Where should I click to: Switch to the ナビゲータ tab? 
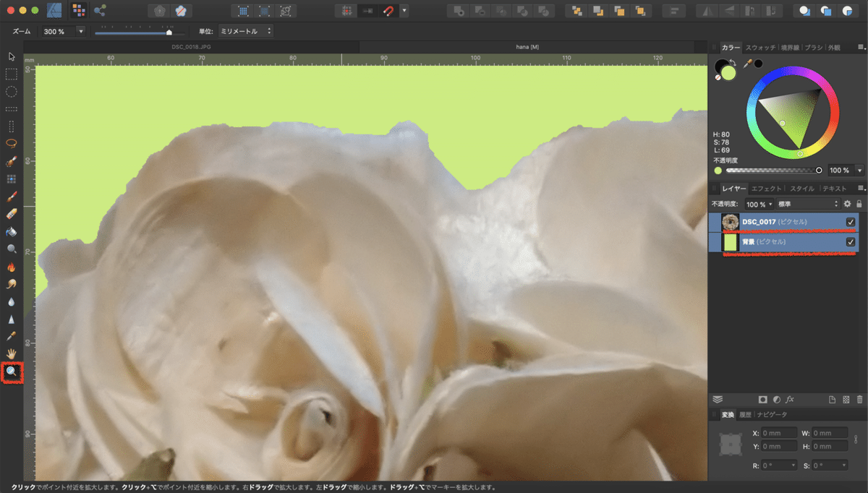[773, 415]
